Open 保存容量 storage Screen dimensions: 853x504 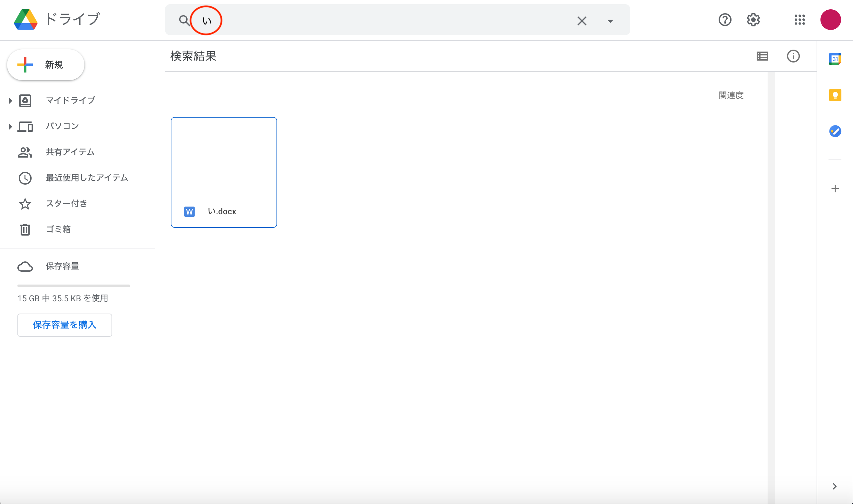click(63, 266)
